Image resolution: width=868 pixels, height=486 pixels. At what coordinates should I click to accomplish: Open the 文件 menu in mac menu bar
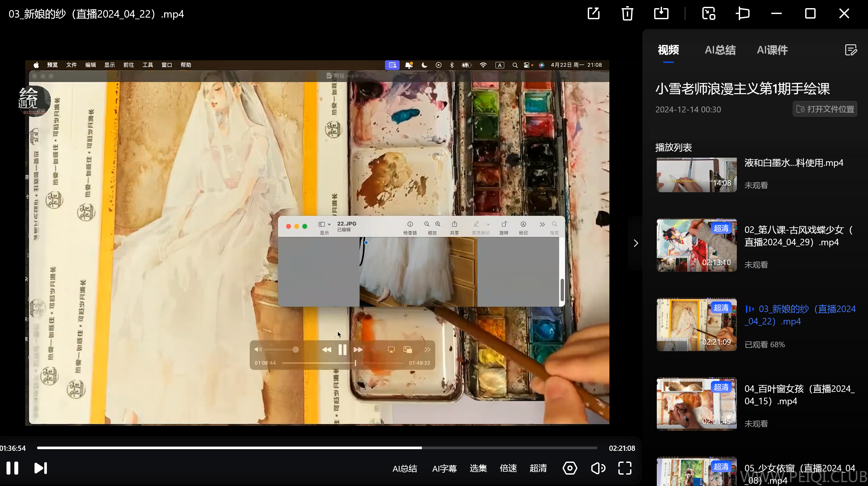pyautogui.click(x=71, y=65)
